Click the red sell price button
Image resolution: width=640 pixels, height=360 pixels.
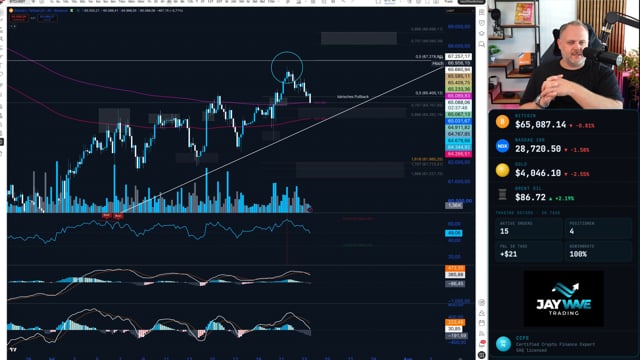(19, 18)
